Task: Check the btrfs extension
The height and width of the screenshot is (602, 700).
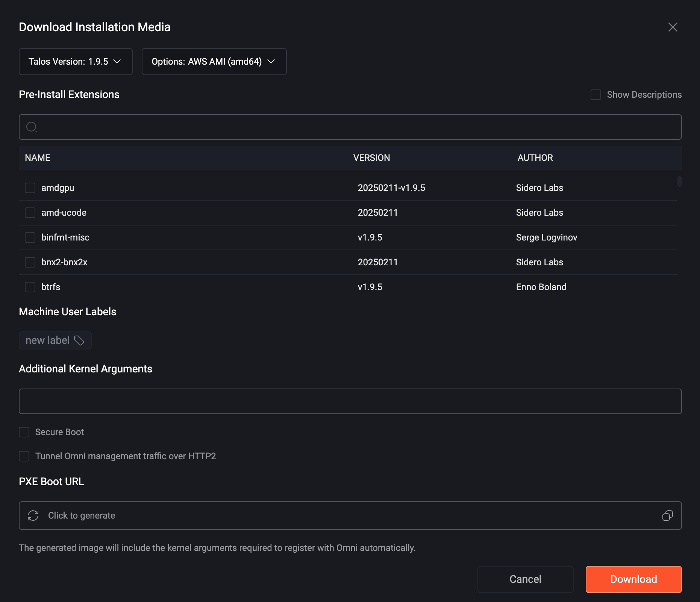Action: [30, 287]
